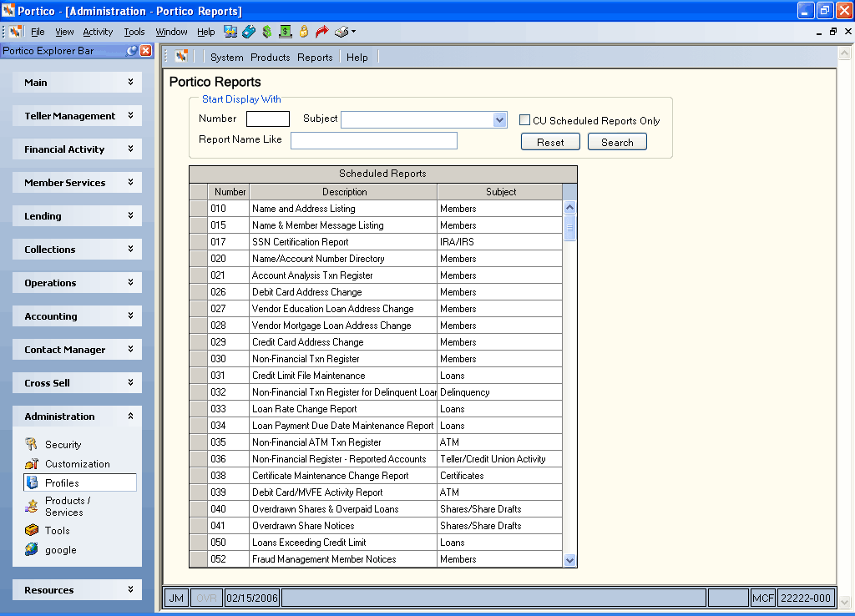Click the red forward arrow toolbar icon
The height and width of the screenshot is (616, 855).
[322, 32]
